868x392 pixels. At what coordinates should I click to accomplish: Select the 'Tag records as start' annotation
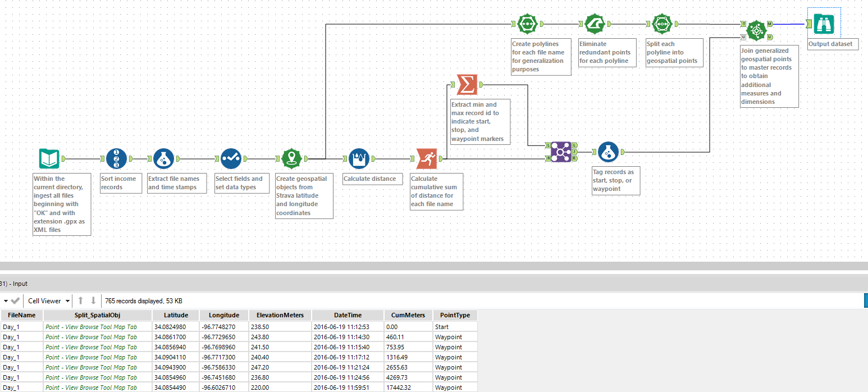pos(615,180)
